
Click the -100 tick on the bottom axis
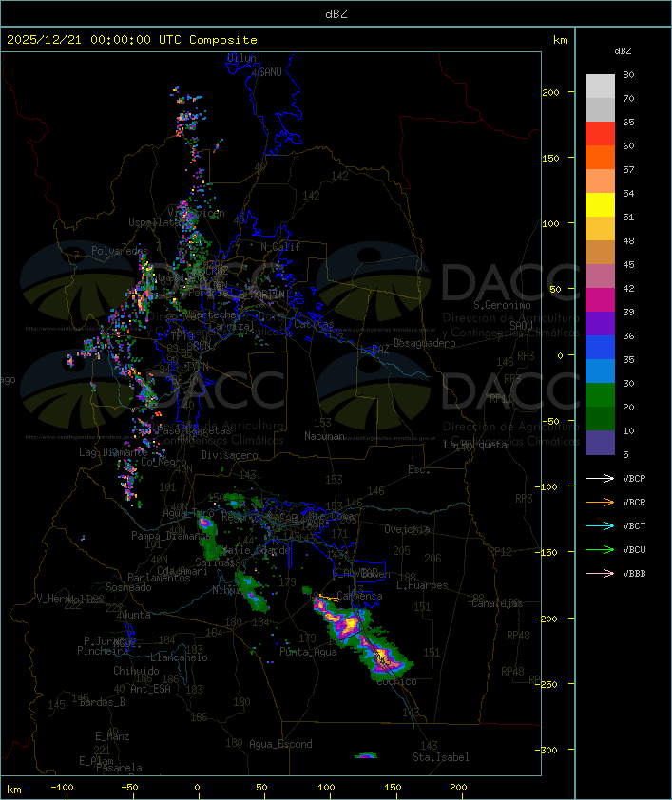tap(62, 787)
